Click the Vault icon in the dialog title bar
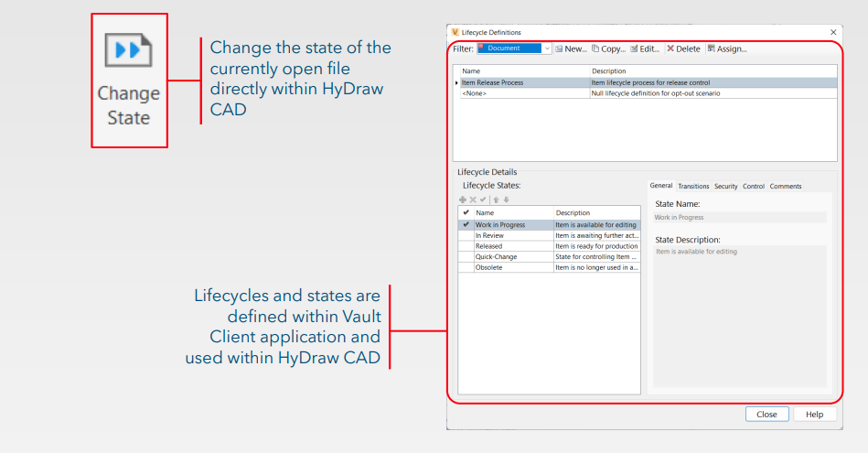Image resolution: width=868 pixels, height=453 pixels. [455, 32]
